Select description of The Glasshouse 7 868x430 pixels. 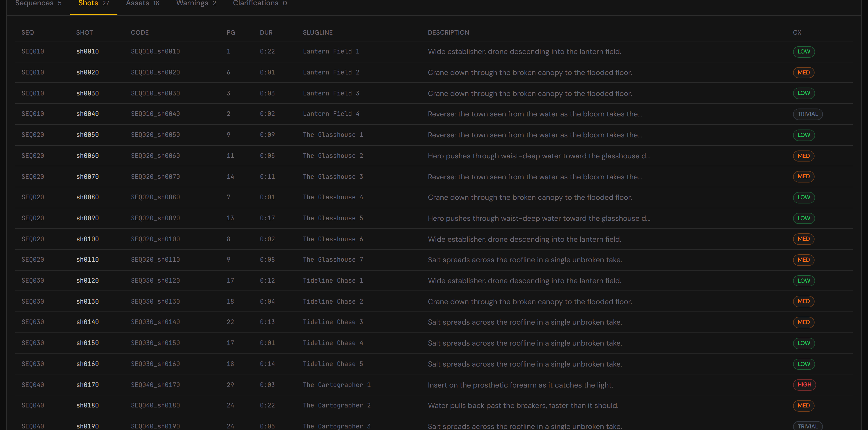click(x=525, y=260)
